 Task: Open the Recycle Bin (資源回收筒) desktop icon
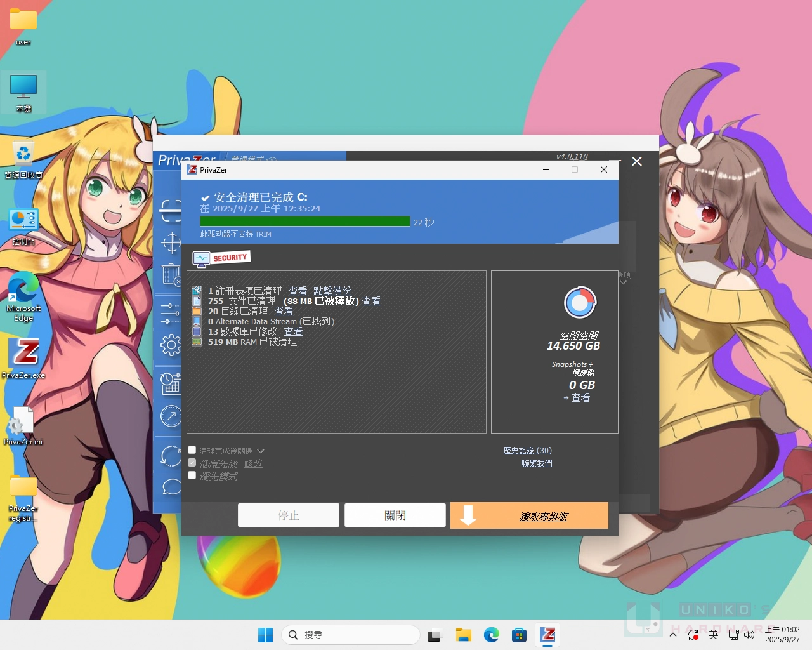click(x=23, y=159)
